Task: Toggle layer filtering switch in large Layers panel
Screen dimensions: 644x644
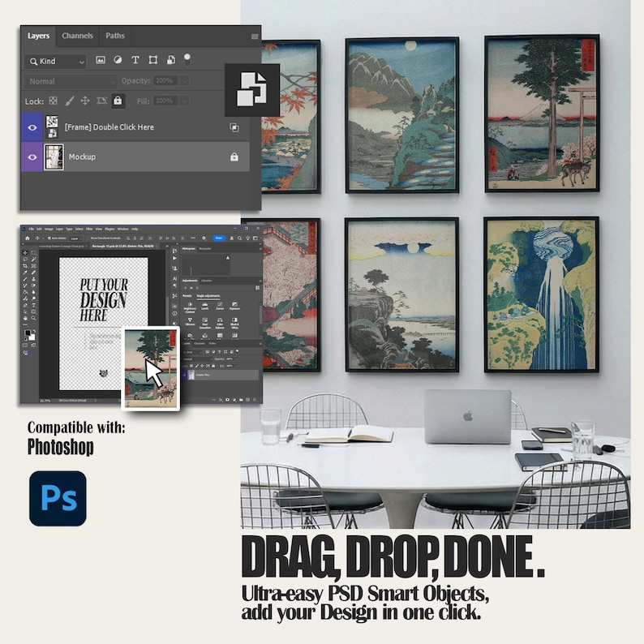Action: 187,59
